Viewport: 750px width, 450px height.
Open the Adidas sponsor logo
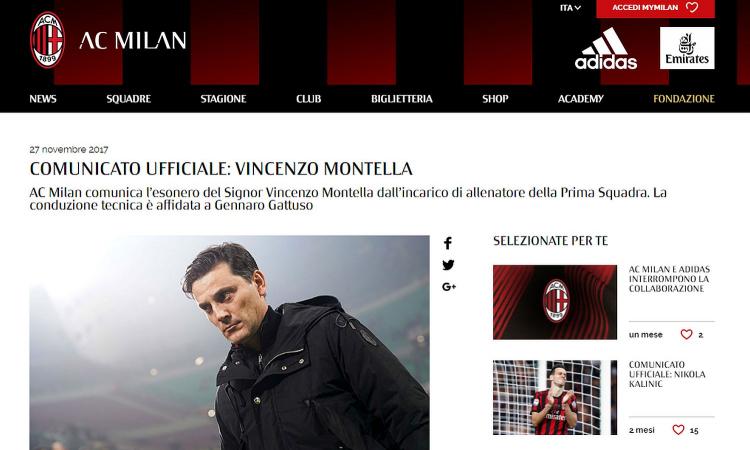(x=606, y=48)
